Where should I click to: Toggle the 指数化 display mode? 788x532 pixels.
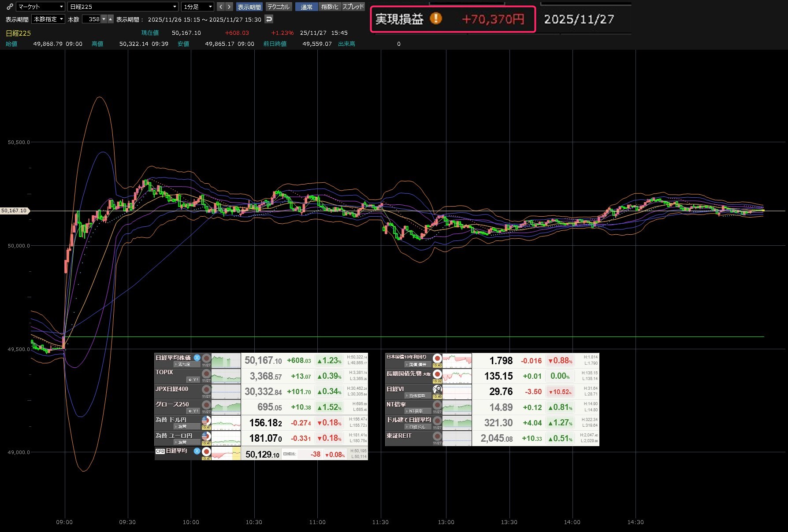point(330,7)
